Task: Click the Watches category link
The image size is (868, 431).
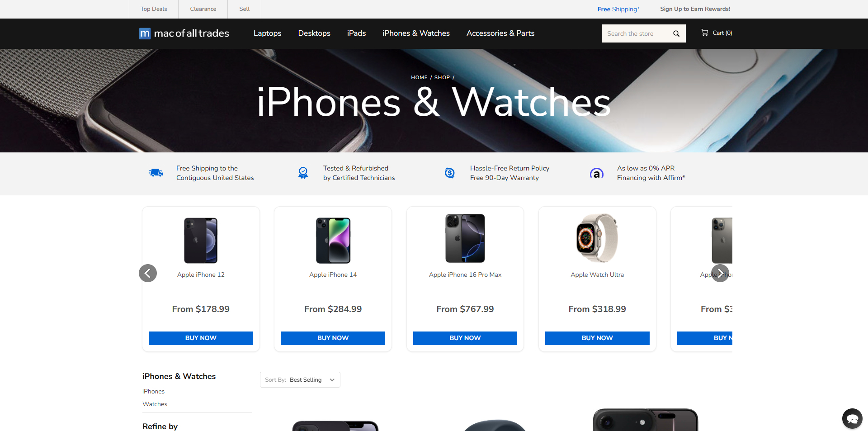Action: (x=155, y=404)
